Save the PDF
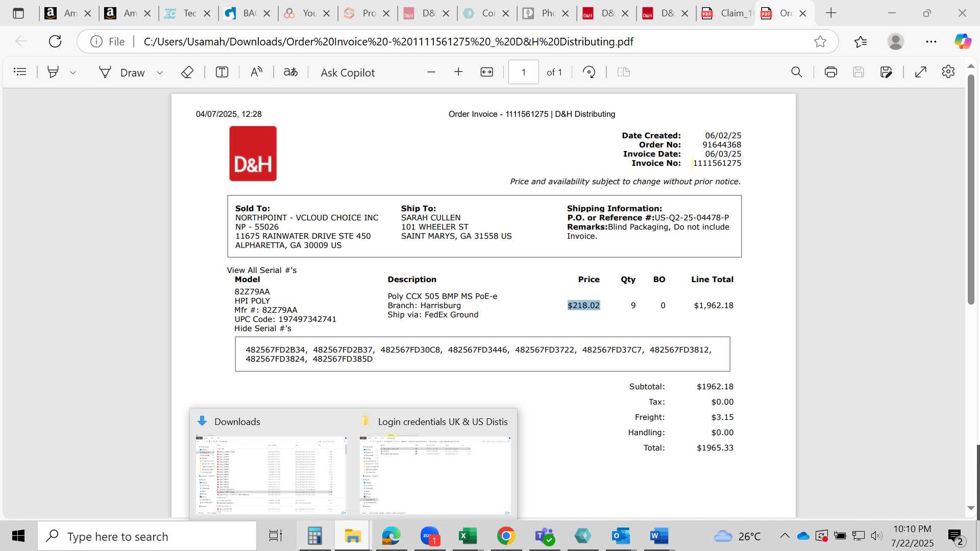Viewport: 980px width, 551px height. 859,72
